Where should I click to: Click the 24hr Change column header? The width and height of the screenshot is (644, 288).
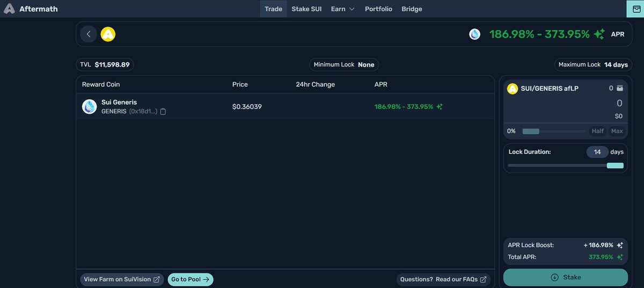point(315,84)
